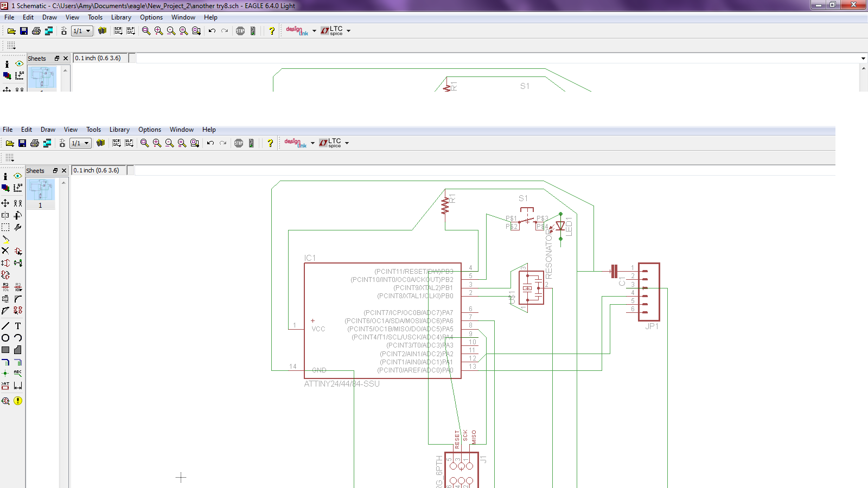Select sheet 1 thumbnail in lower Sheets panel
The height and width of the screenshot is (488, 868).
(x=41, y=194)
